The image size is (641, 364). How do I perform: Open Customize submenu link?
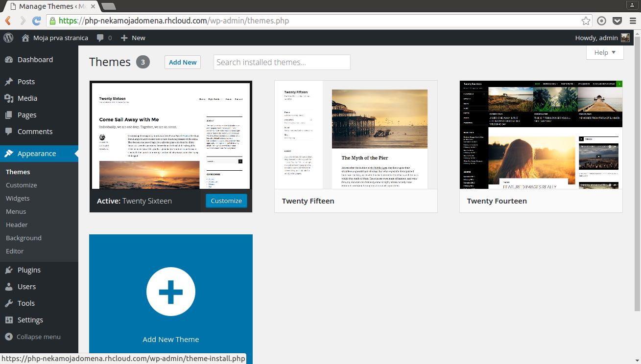pyautogui.click(x=22, y=185)
